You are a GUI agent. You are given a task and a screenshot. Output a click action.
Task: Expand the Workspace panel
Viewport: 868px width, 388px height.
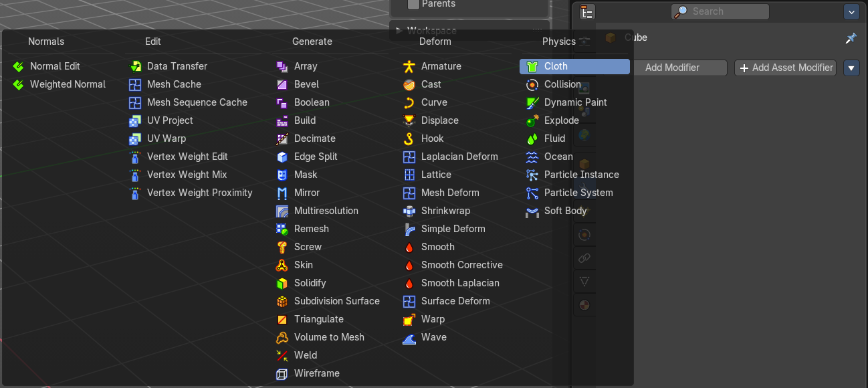pyautogui.click(x=399, y=30)
